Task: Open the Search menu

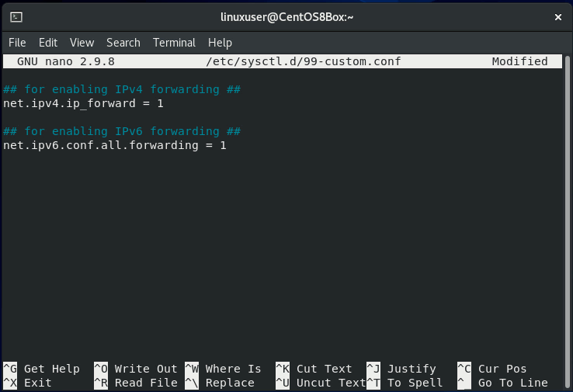Action: point(123,43)
